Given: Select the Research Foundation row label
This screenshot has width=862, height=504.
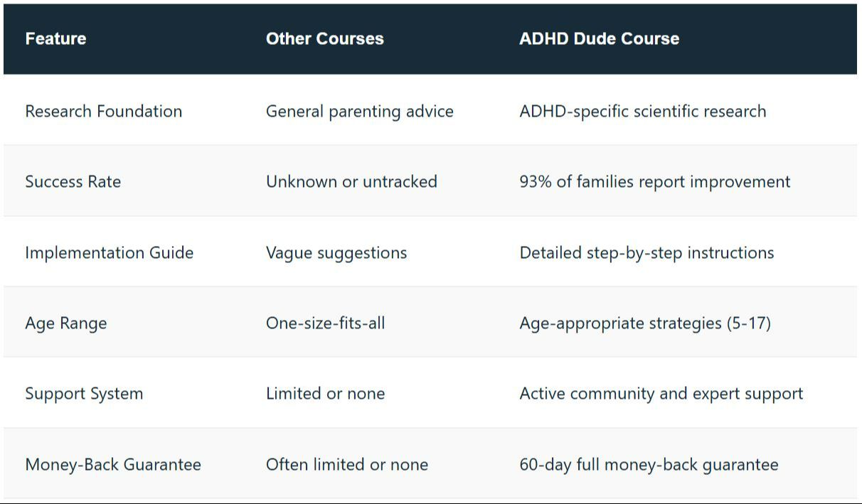Looking at the screenshot, I should pyautogui.click(x=103, y=111).
